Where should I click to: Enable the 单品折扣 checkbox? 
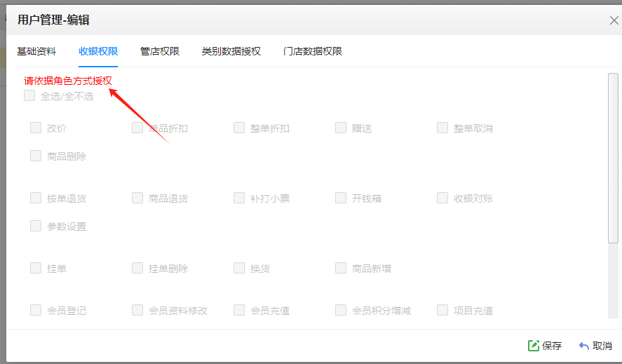point(137,128)
